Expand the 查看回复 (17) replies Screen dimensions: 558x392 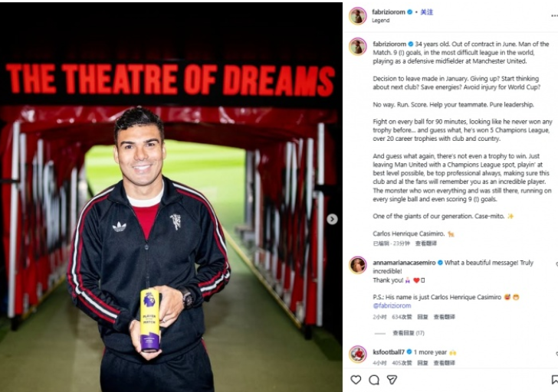[x=409, y=333]
